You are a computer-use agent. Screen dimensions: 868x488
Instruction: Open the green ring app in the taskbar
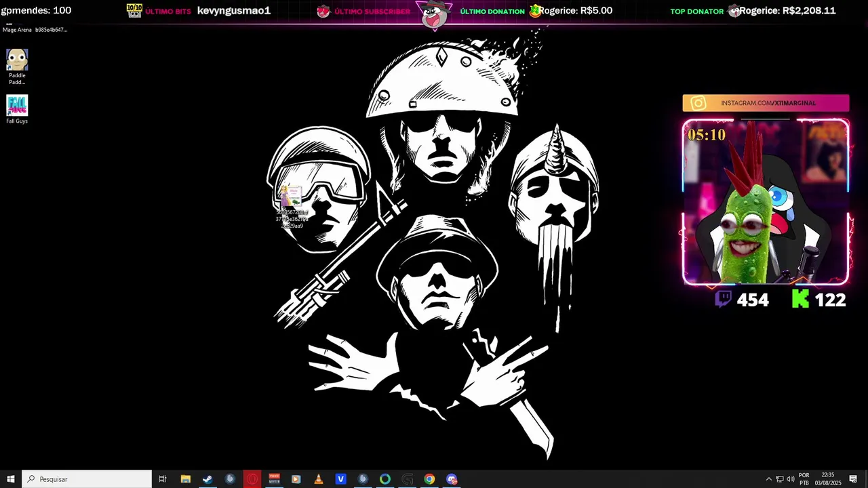tap(385, 479)
